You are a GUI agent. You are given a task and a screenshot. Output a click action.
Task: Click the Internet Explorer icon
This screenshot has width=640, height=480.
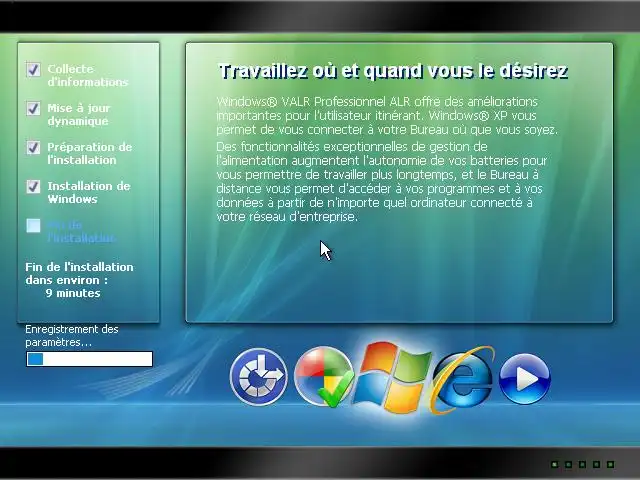coord(463,380)
